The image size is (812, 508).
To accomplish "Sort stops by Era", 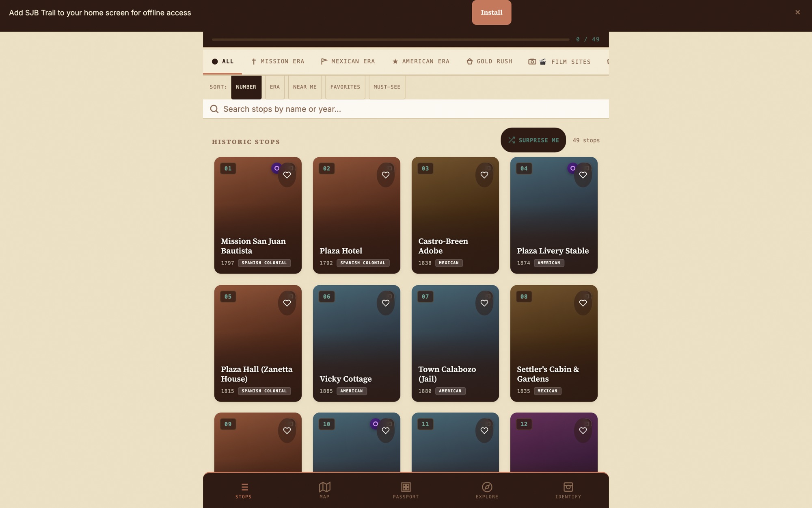I will click(x=275, y=87).
